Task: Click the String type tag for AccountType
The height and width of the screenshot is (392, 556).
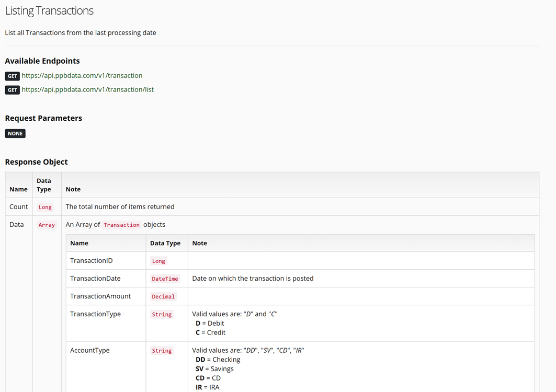Action: 162,351
